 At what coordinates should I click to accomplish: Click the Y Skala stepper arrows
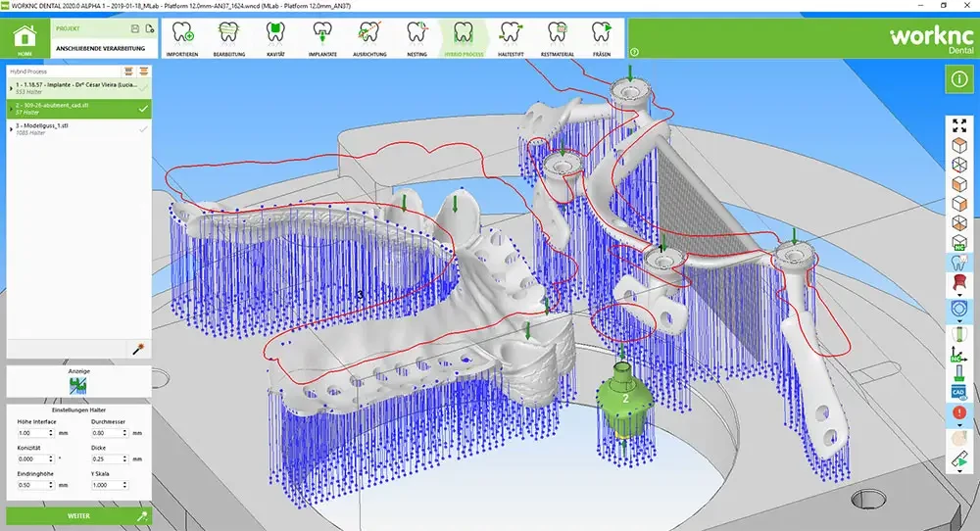coord(125,485)
